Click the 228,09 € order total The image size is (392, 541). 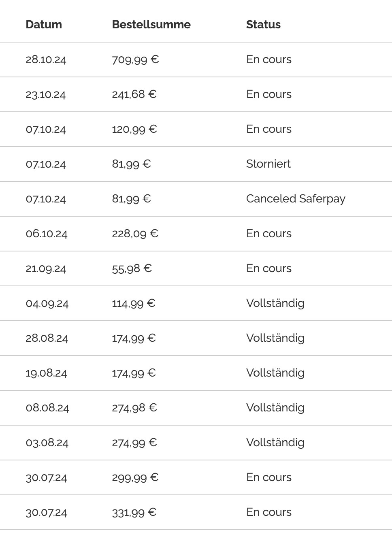(x=135, y=234)
